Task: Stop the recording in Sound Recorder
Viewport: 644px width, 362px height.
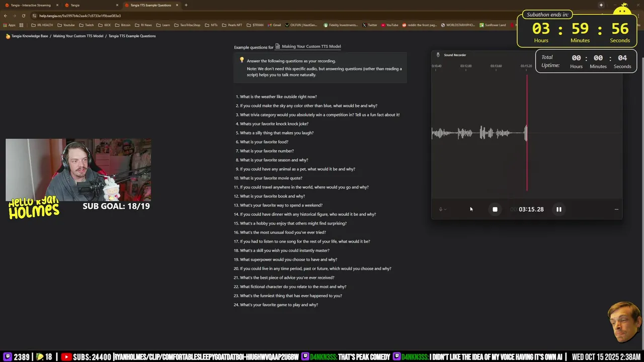Action: [x=495, y=209]
